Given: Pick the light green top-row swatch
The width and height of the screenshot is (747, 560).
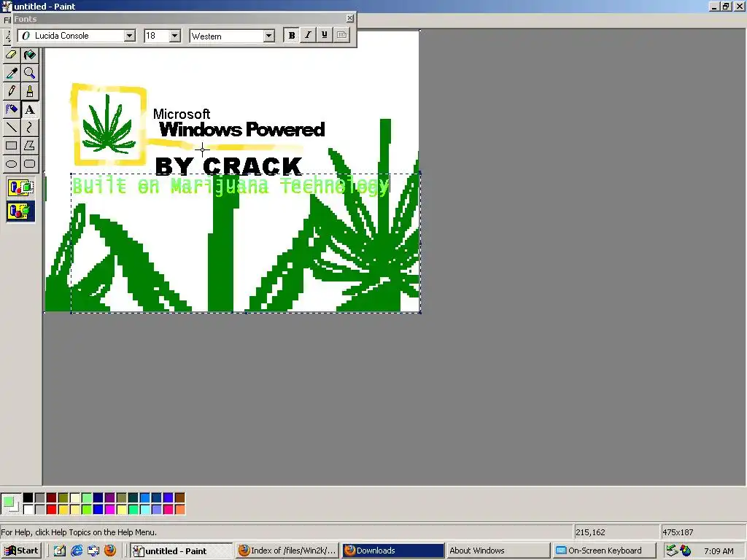Looking at the screenshot, I should [86, 497].
